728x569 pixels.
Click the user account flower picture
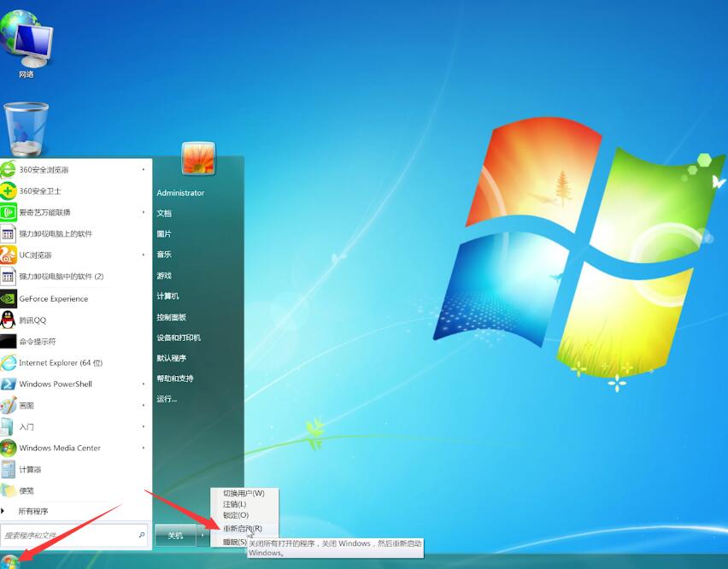tap(199, 159)
